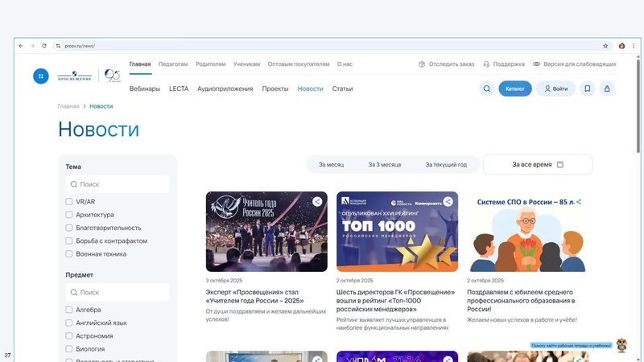Screen dimensions: 644x362
Task: Check the Архитектура topic filter
Action: coord(69,215)
